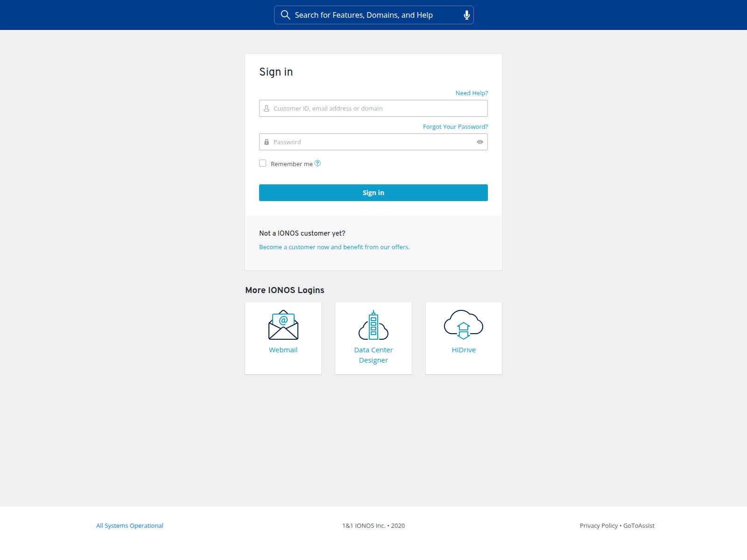The image size is (747, 560).
Task: Follow the Forgot Your Password? link
Action: click(455, 127)
